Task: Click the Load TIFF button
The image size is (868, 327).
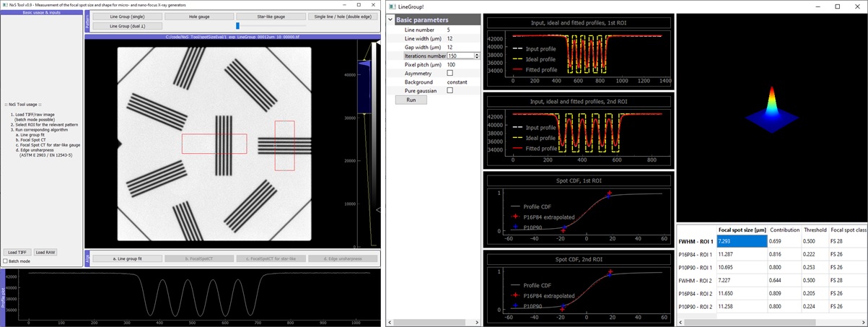Action: pos(17,252)
